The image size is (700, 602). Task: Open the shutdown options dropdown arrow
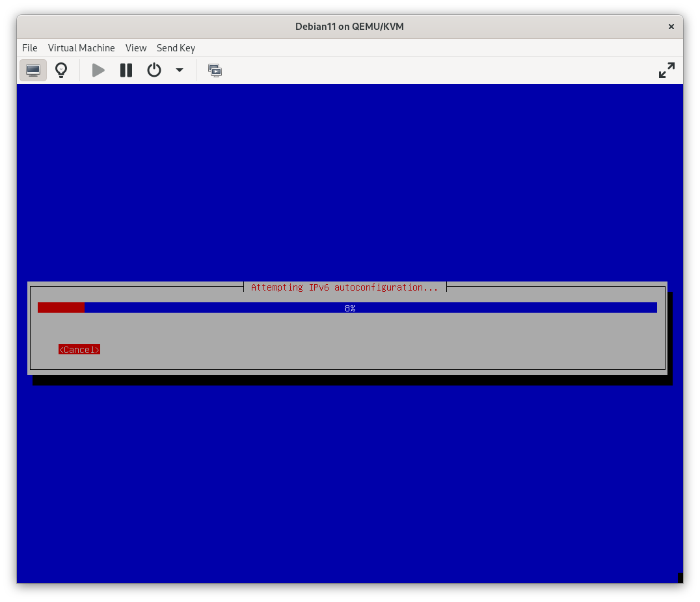[x=180, y=70]
